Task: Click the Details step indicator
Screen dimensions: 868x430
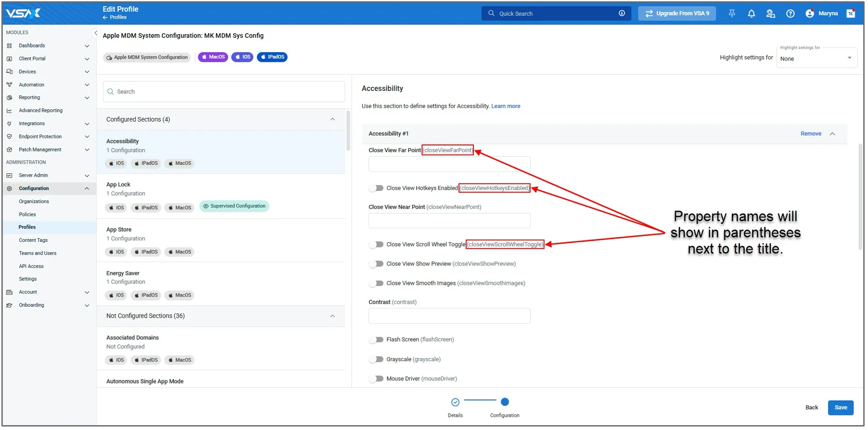Action: coord(455,402)
